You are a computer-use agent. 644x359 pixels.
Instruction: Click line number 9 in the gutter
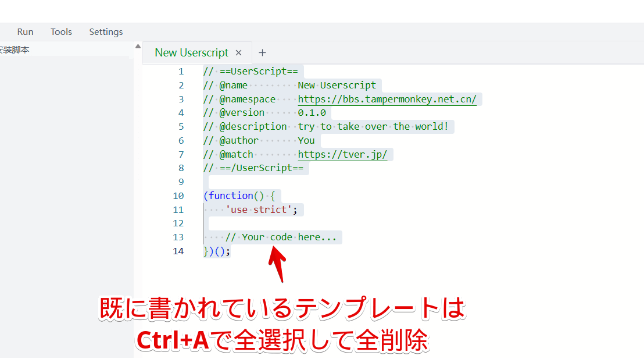pos(181,182)
